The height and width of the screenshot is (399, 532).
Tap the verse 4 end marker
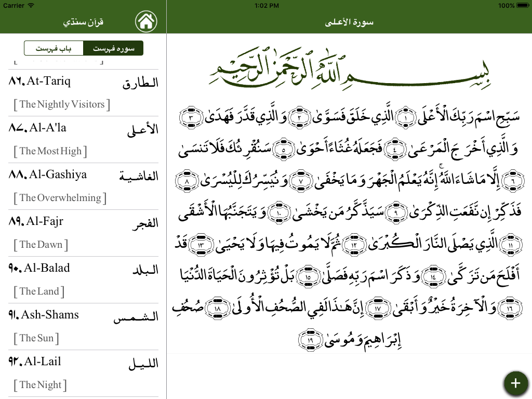pyautogui.click(x=395, y=149)
